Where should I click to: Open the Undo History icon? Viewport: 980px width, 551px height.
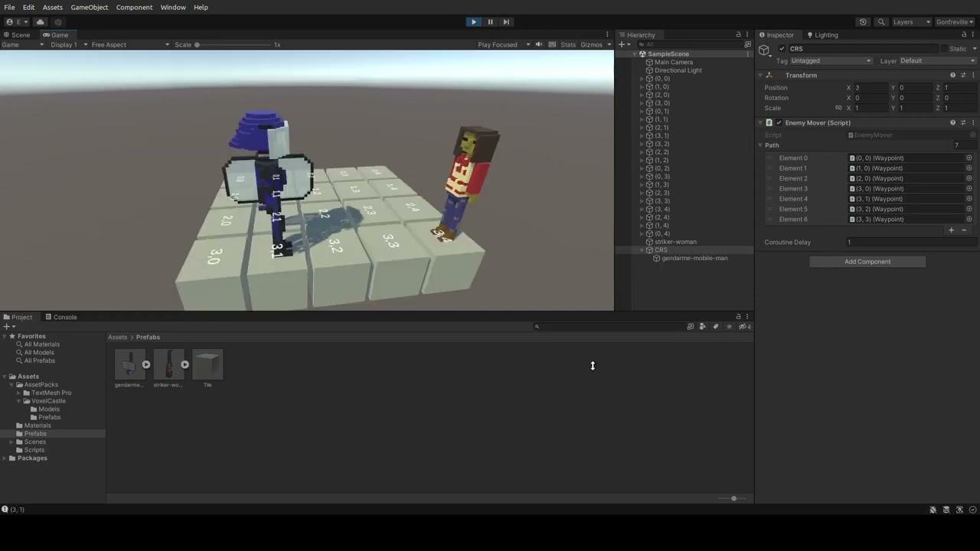863,22
